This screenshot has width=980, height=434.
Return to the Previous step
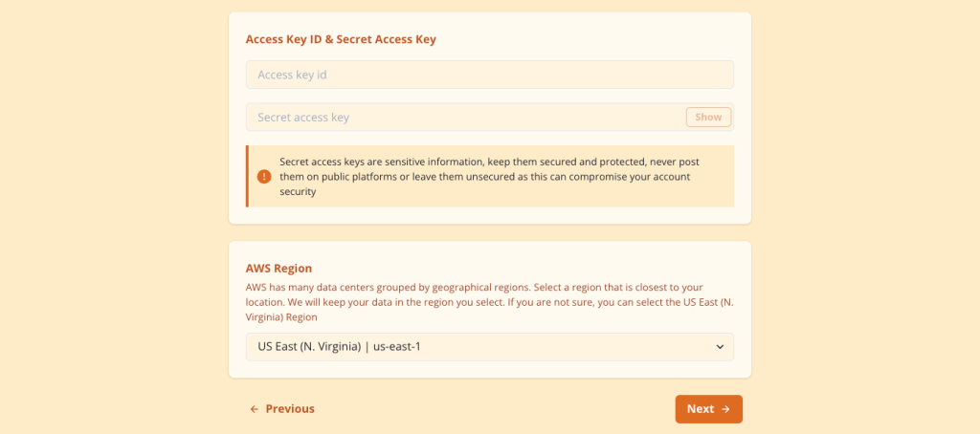282,409
